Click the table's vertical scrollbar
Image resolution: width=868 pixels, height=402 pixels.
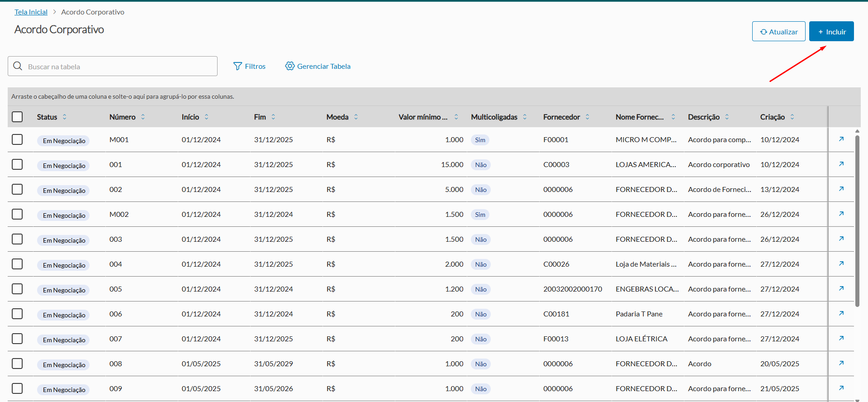pos(857,222)
